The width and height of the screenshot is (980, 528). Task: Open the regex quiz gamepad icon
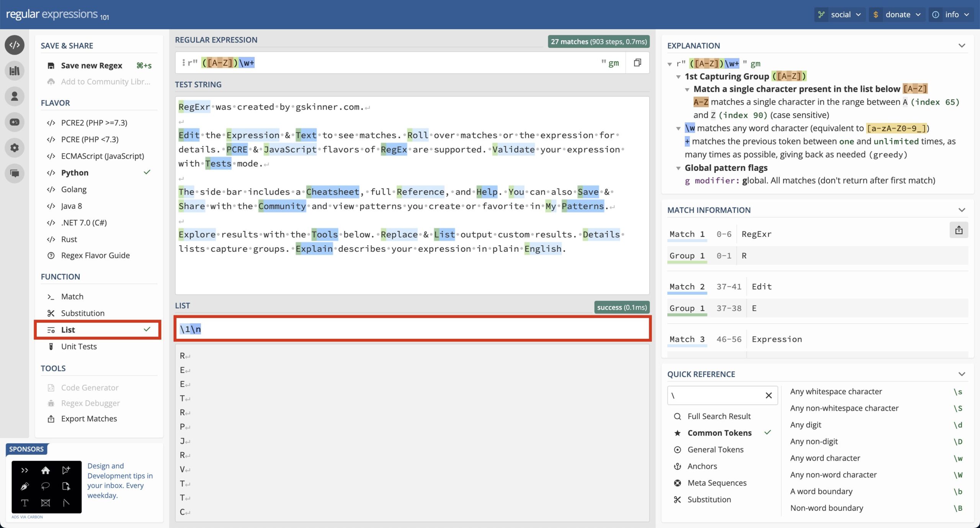(x=15, y=122)
